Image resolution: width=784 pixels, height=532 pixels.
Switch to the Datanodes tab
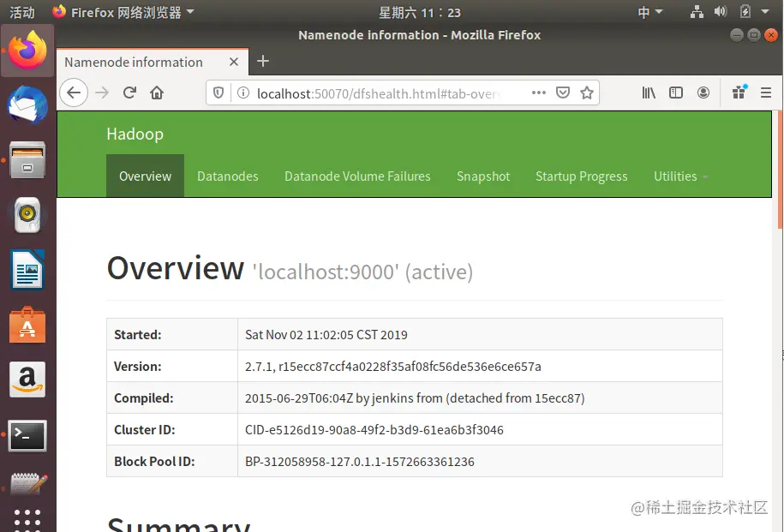pos(228,176)
